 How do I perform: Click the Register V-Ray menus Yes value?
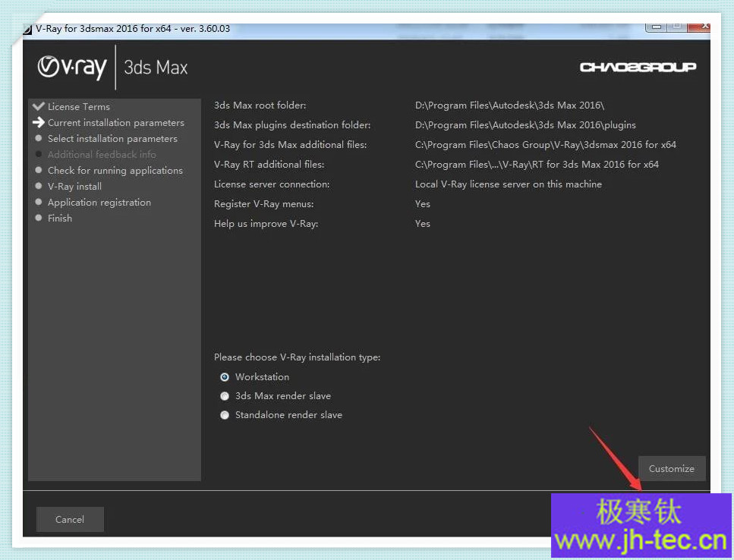coord(422,204)
